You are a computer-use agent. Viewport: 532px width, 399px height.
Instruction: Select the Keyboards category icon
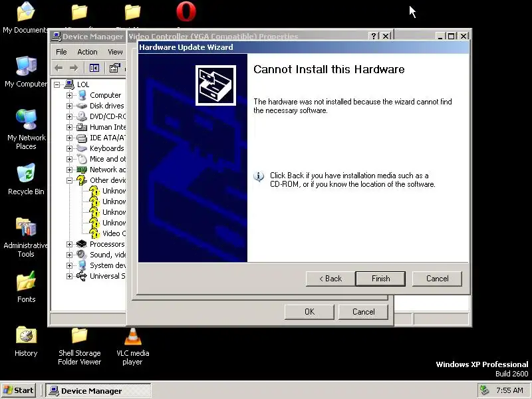pyautogui.click(x=81, y=148)
